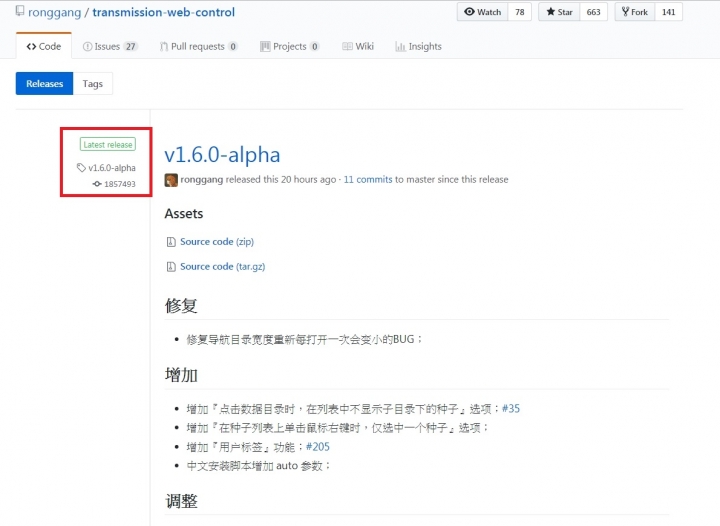
Task: Download Source code (tar.gz)
Action: 223,266
